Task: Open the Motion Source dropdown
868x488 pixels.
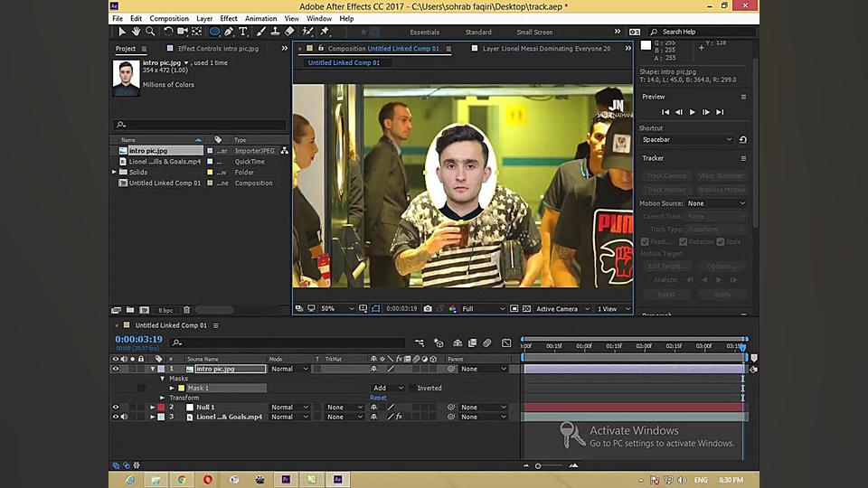Action: (715, 203)
